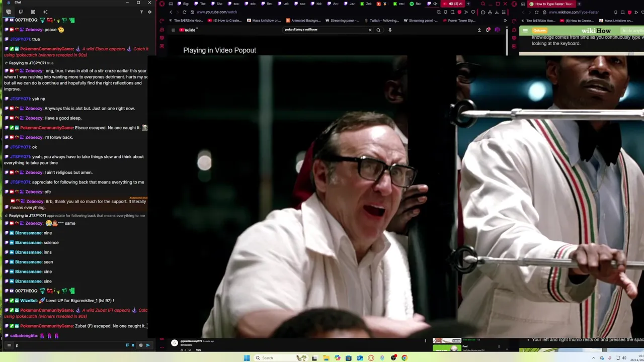This screenshot has height=362, width=644.
Task: Open File Explorer from the taskbar
Action: 326,358
